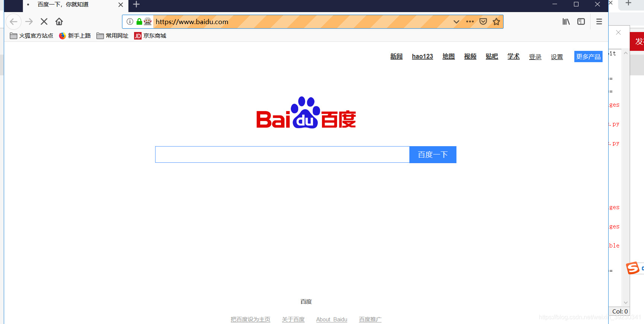Viewport: 644px width, 324px height.
Task: Click the 把百度设为主页 footer link
Action: point(250,319)
